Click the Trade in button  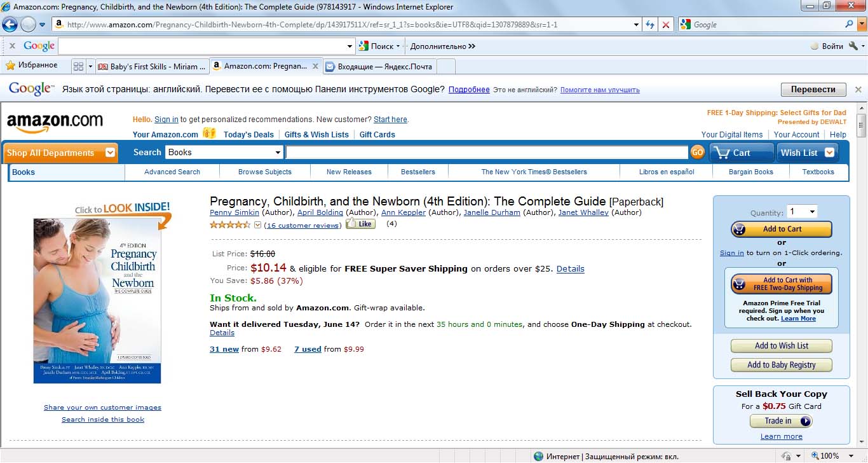tap(781, 421)
